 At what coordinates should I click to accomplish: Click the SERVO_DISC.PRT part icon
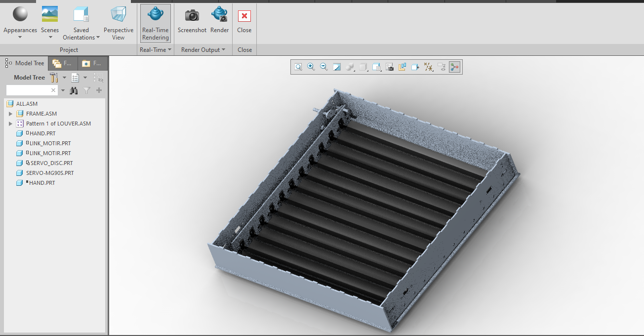[x=20, y=163]
